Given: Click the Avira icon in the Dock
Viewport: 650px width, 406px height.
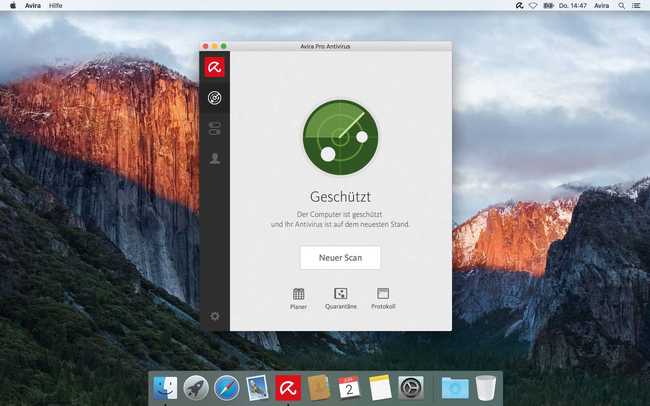Looking at the screenshot, I should point(288,388).
